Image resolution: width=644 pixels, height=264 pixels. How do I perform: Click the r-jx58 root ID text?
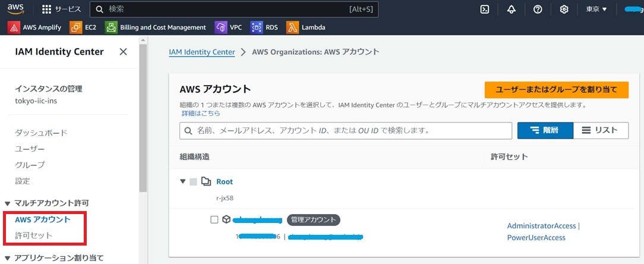(x=225, y=198)
